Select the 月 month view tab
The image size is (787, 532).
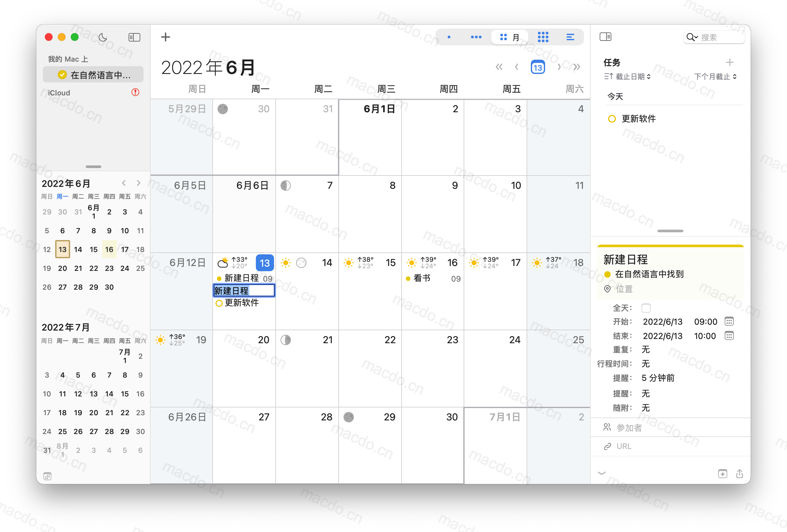click(x=510, y=37)
